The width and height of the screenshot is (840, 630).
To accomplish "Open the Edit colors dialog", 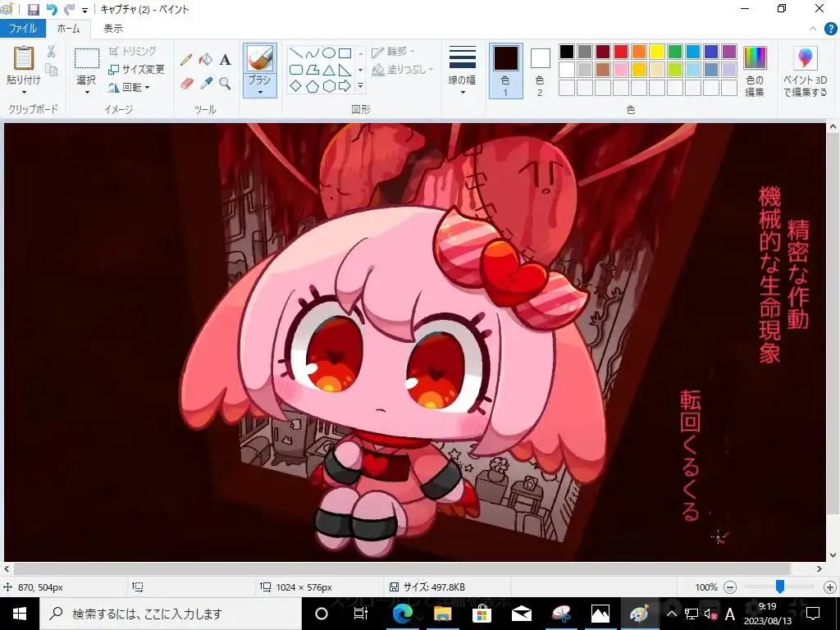I will tap(755, 71).
